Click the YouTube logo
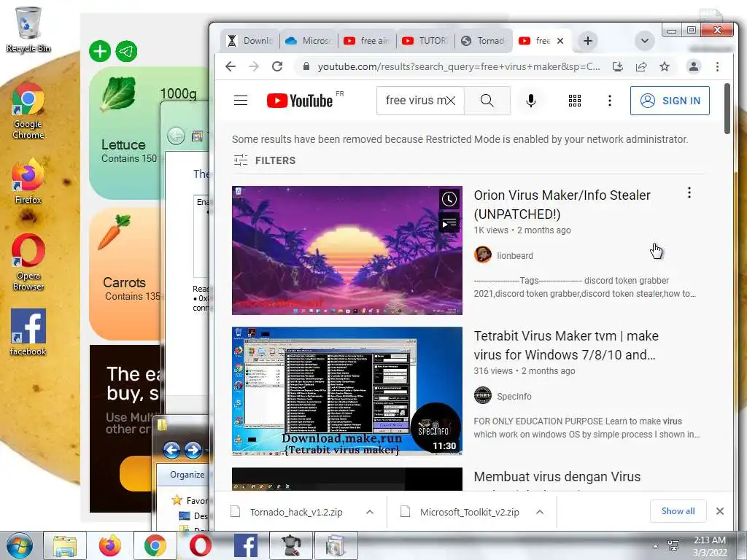This screenshot has width=747, height=560. tap(300, 101)
